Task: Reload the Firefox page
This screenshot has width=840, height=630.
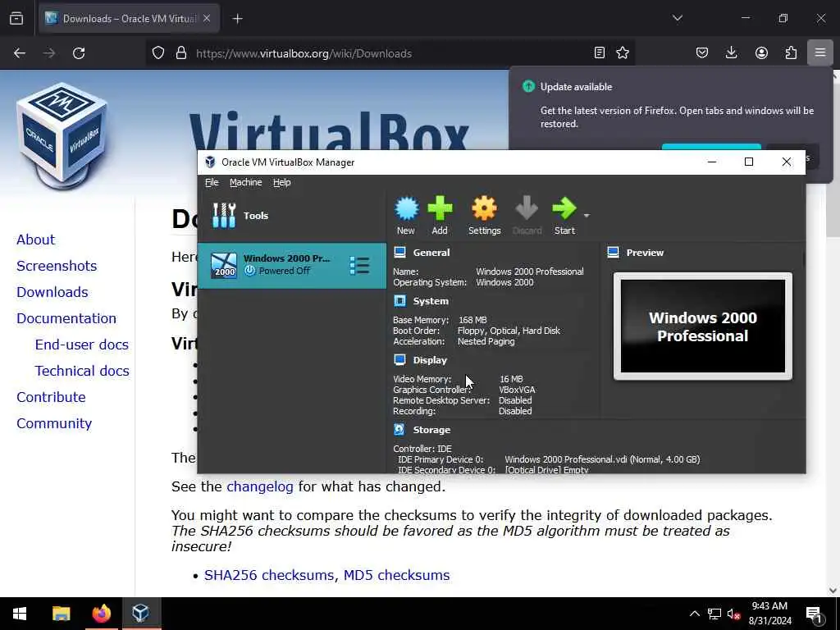Action: 79,53
